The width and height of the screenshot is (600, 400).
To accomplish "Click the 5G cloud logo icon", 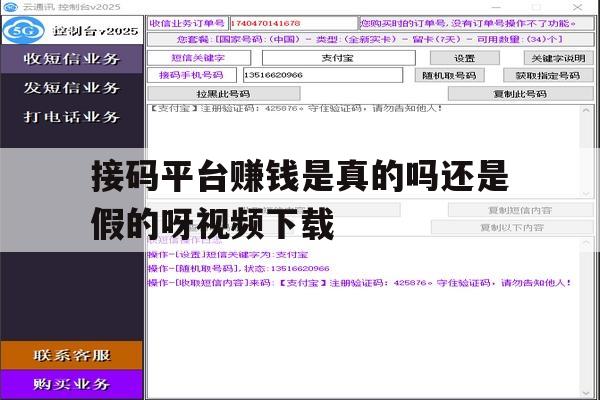I will (x=23, y=30).
